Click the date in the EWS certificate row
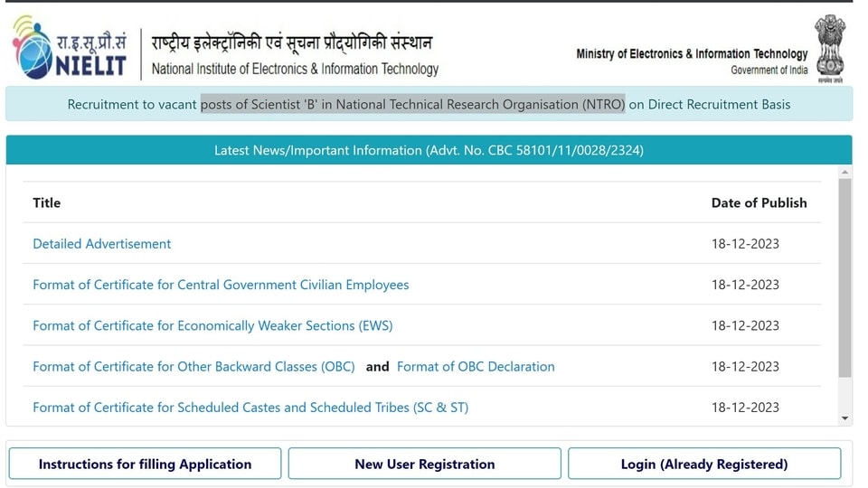 (745, 325)
